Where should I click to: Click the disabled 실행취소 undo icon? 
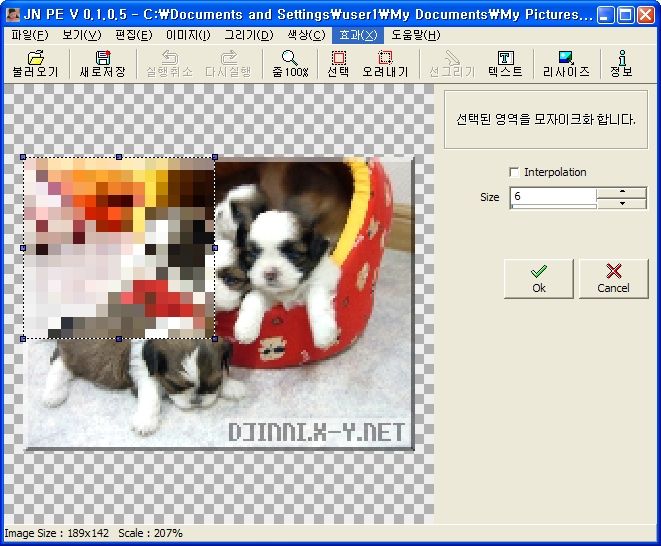[169, 64]
